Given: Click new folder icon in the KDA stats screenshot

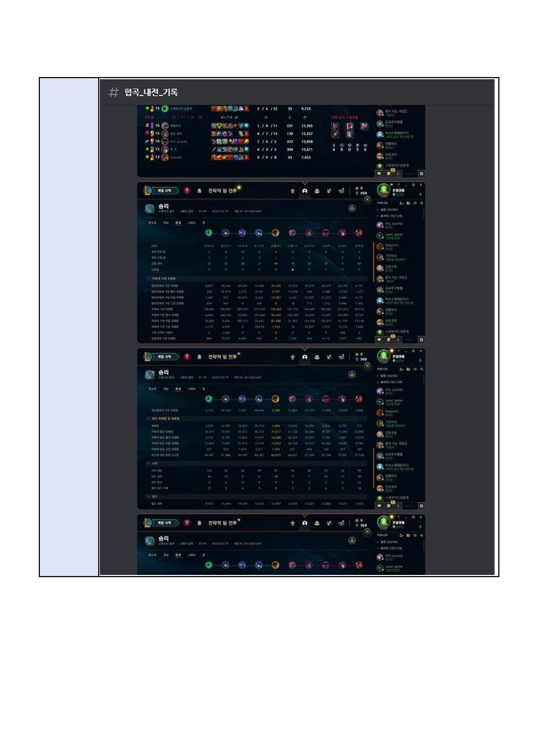Looking at the screenshot, I should (408, 203).
